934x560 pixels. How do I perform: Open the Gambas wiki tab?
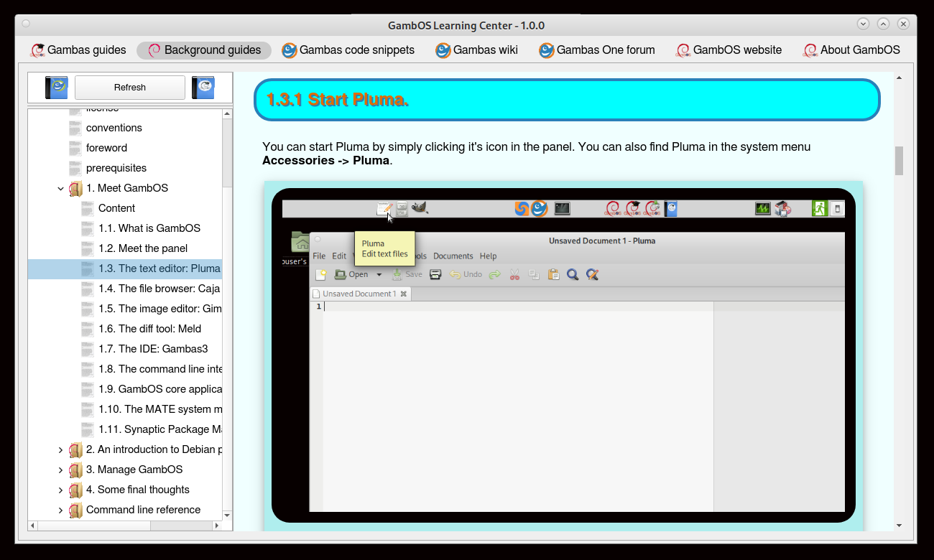coord(476,50)
